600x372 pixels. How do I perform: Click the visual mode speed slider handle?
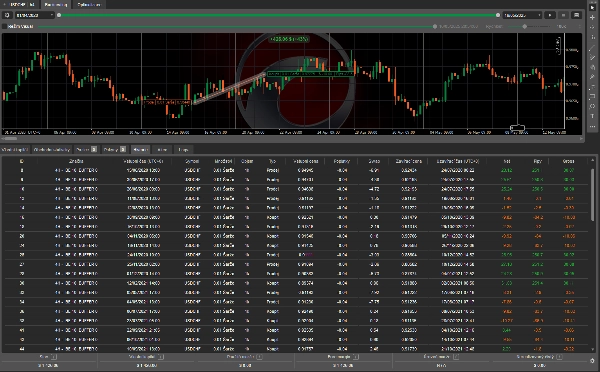click(525, 26)
